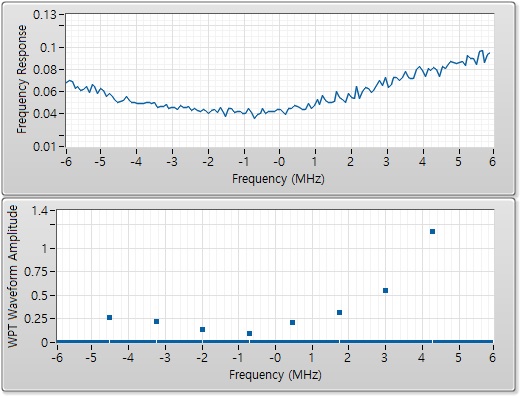Click the 0.13 maximum label on Frequency Response axis
Screen dimensions: 520x396
[x=44, y=15]
